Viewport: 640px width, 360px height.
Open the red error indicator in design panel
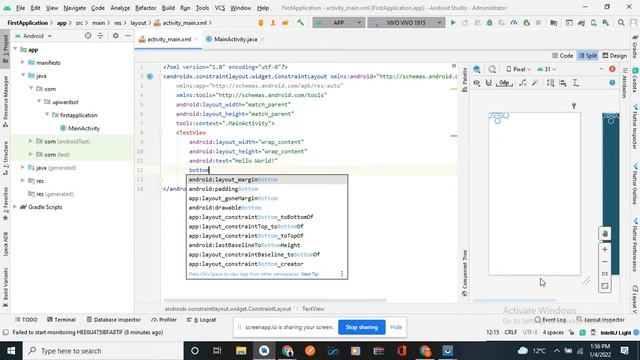(x=612, y=69)
